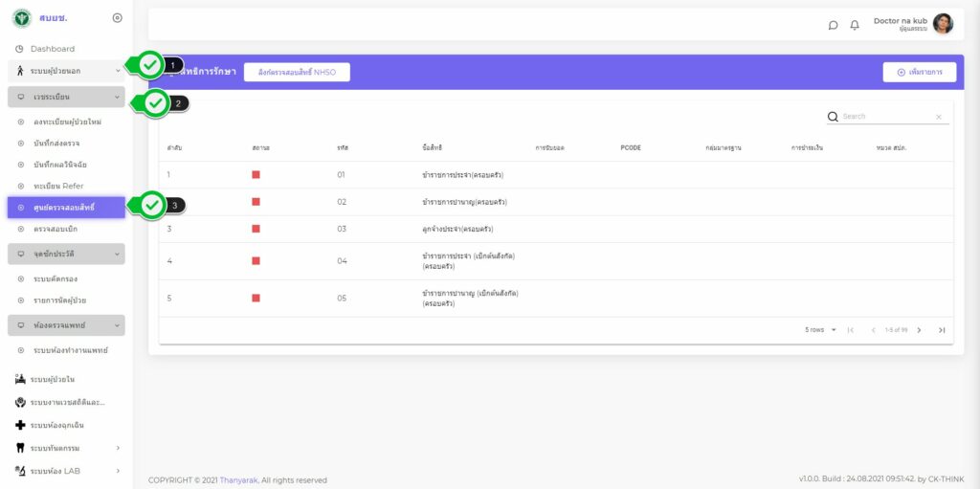The width and height of the screenshot is (980, 489).
Task: Click the tooth icon for ระบบทันตกรรม
Action: tap(20, 447)
